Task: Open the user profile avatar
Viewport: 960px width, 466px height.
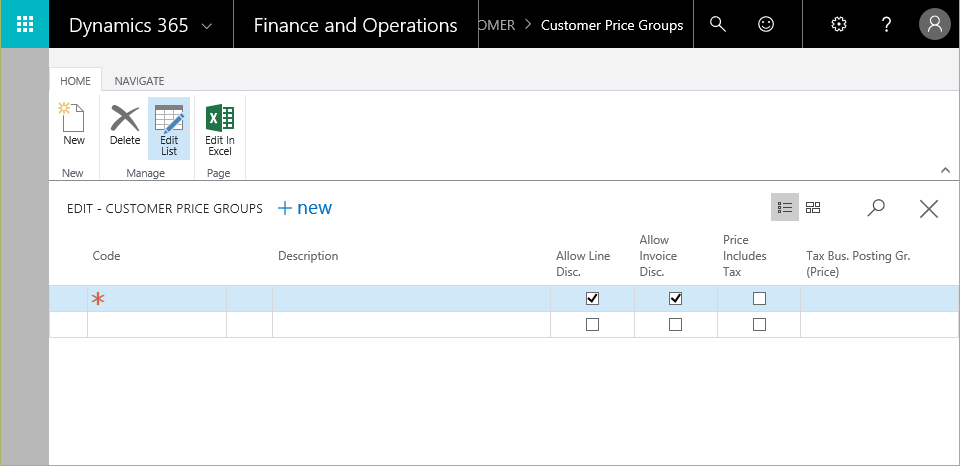Action: [934, 24]
